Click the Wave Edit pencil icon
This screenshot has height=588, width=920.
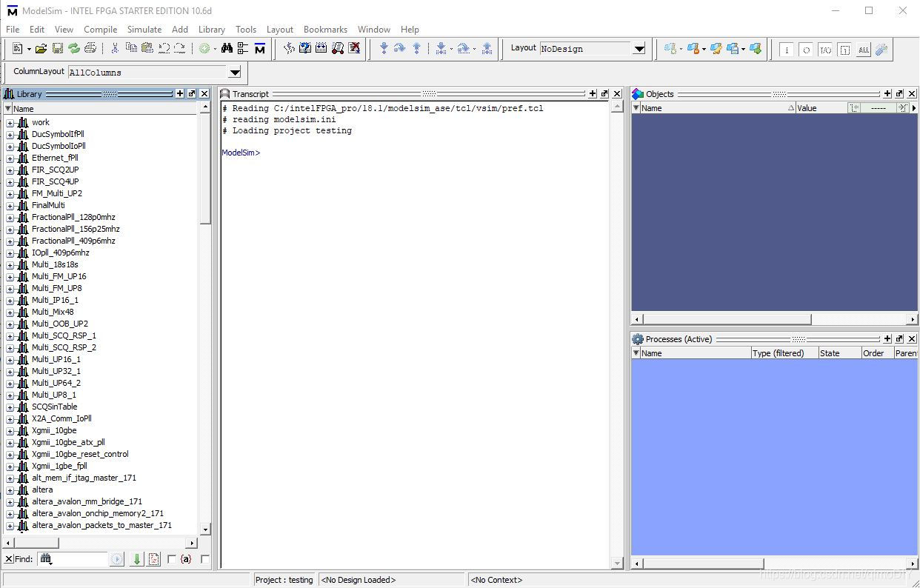716,48
